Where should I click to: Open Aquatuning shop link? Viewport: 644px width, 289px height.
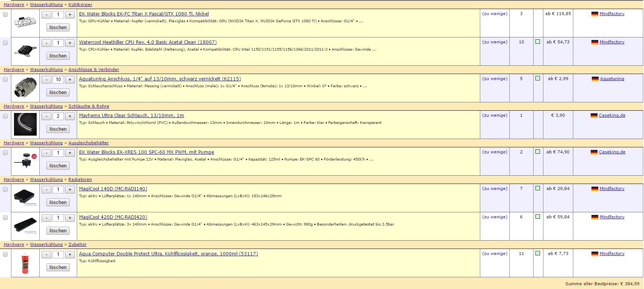[x=612, y=79]
